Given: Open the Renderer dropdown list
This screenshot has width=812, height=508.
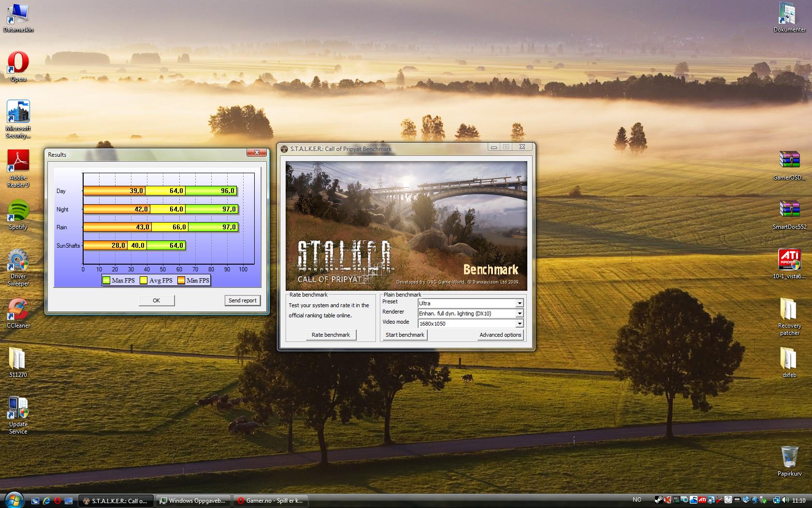Looking at the screenshot, I should [x=470, y=313].
